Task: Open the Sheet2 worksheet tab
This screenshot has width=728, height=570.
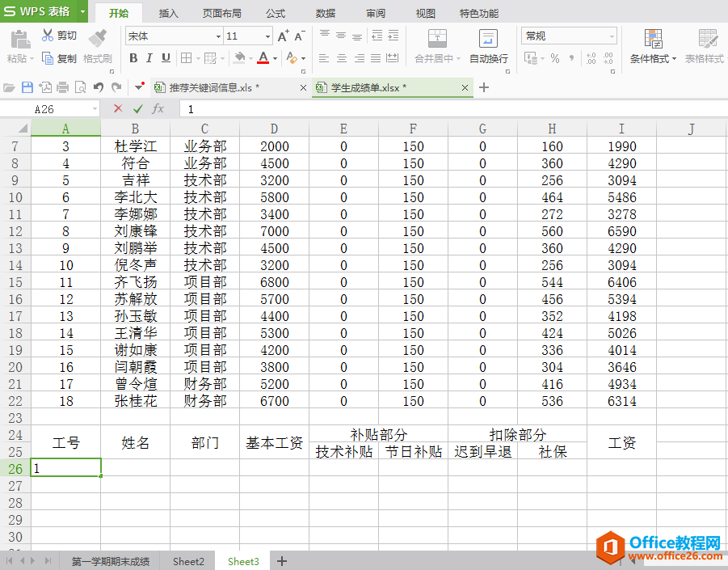Action: [188, 561]
